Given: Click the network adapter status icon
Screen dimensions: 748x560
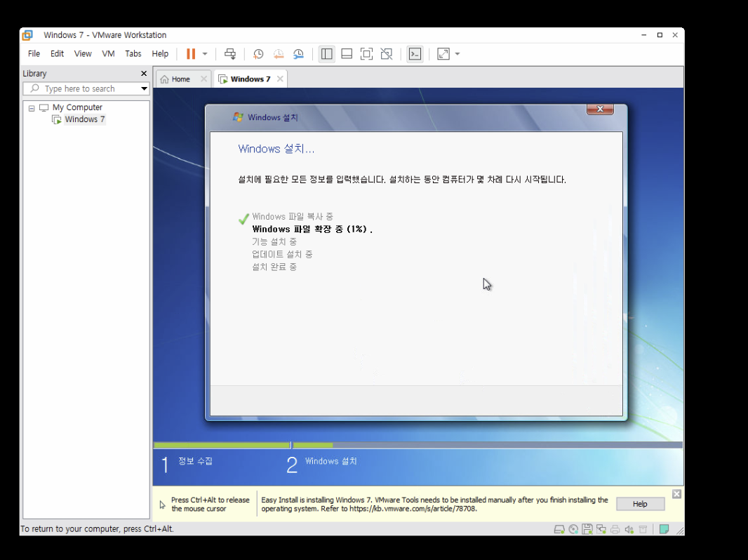Looking at the screenshot, I should [x=601, y=529].
